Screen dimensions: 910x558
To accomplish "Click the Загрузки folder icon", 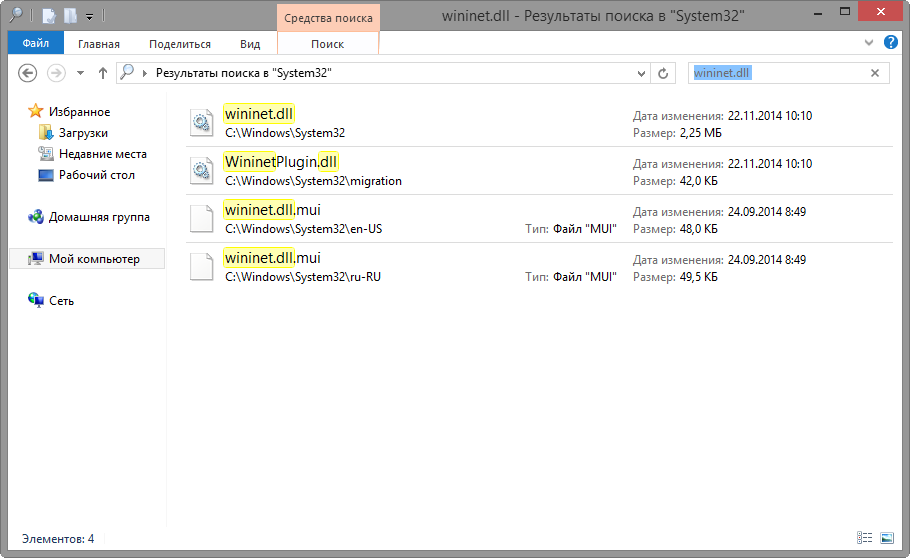I will tap(46, 132).
